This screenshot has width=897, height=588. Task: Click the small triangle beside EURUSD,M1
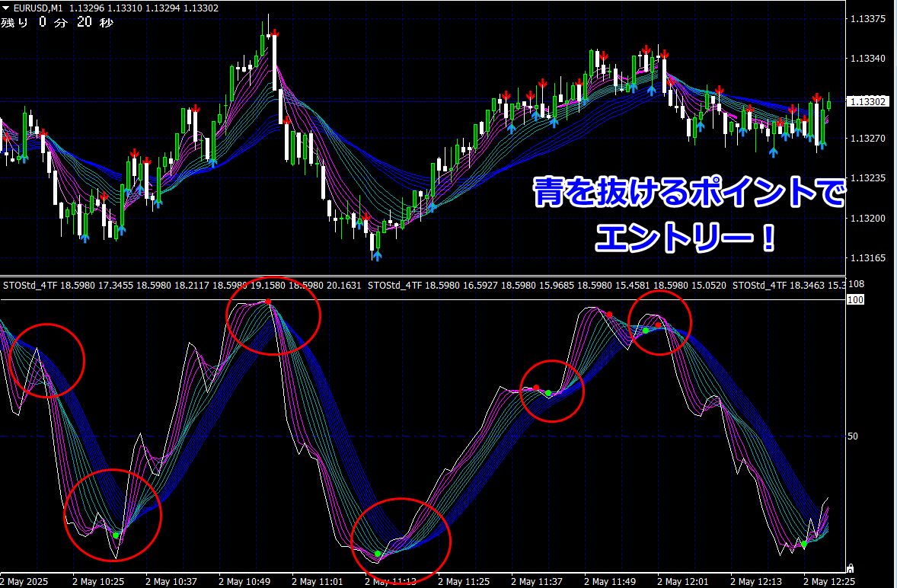coord(6,8)
